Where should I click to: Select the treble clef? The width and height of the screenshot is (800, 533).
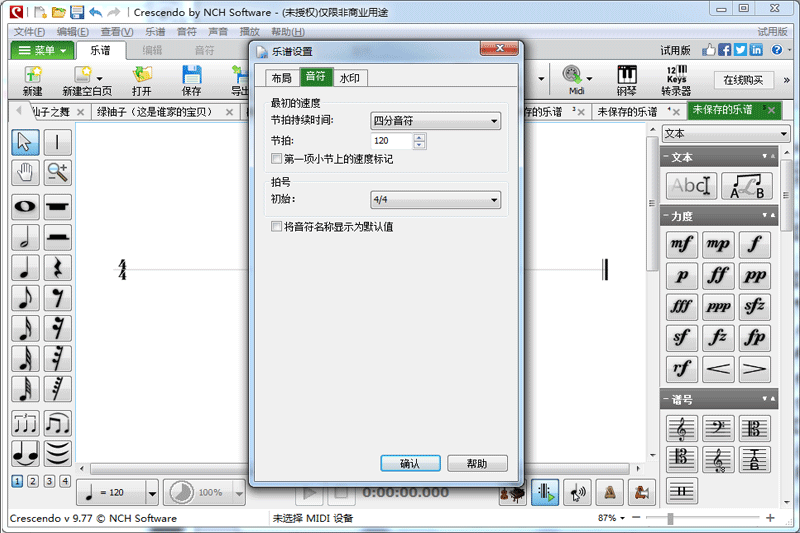(x=682, y=428)
